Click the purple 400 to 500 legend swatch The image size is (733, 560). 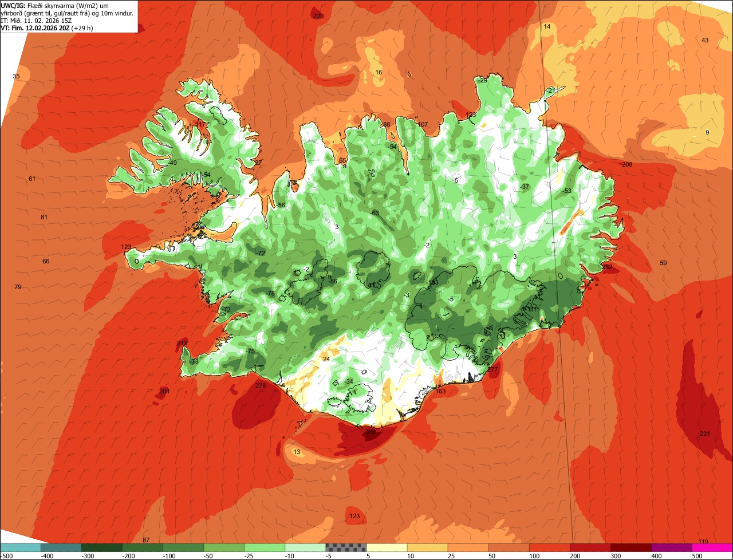(671, 547)
